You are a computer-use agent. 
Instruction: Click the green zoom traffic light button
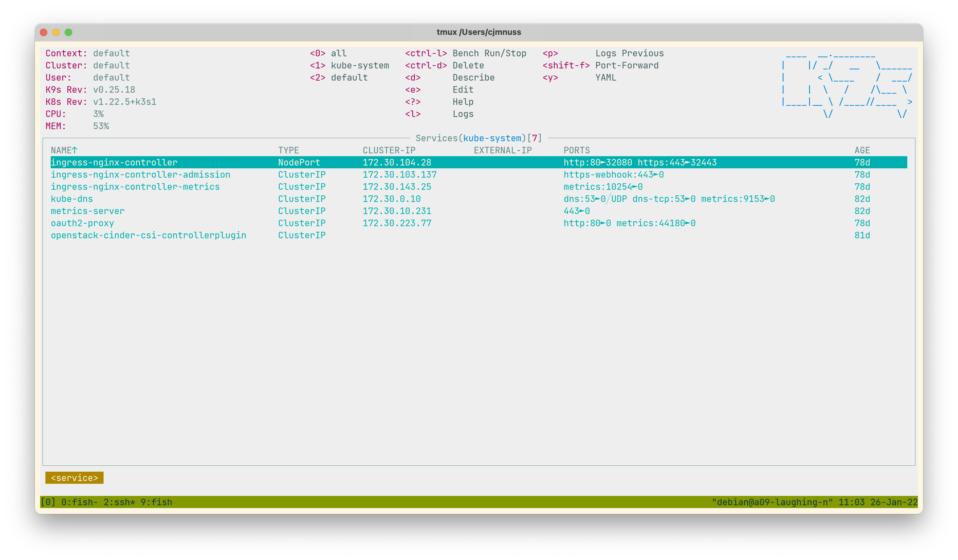(69, 32)
